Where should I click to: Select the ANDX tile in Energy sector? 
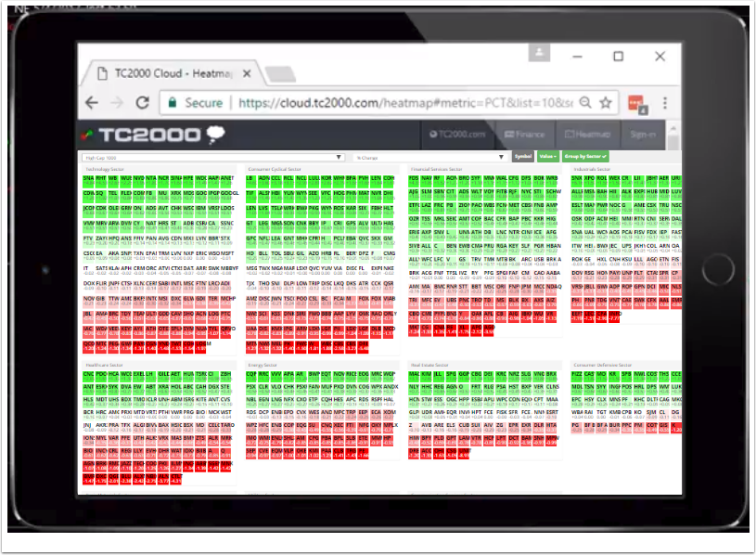(391, 389)
